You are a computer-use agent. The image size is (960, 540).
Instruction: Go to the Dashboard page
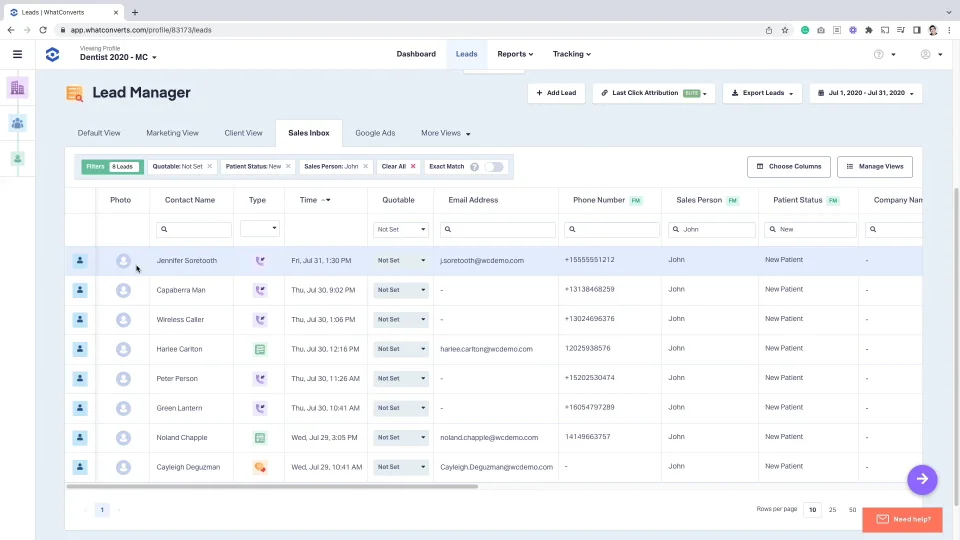click(x=416, y=54)
